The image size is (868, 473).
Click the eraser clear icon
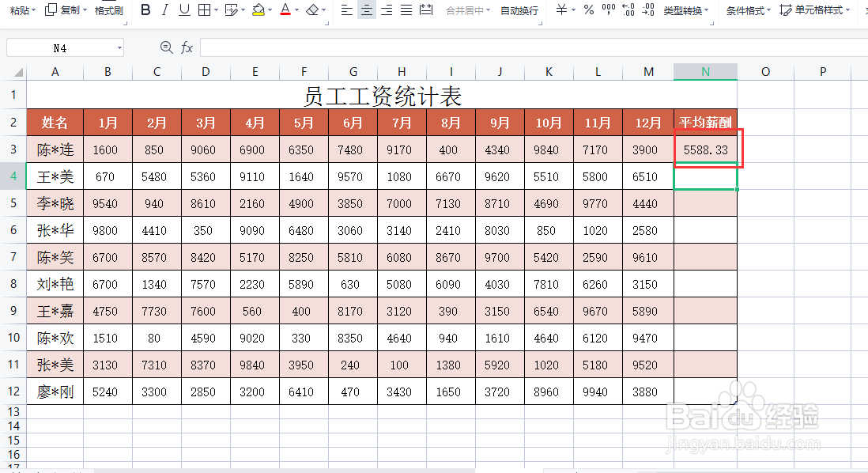[x=312, y=10]
